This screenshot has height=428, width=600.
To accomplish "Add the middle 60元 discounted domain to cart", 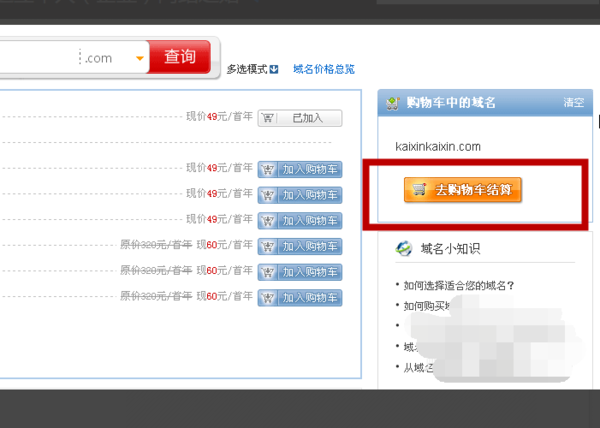I will click(x=299, y=272).
